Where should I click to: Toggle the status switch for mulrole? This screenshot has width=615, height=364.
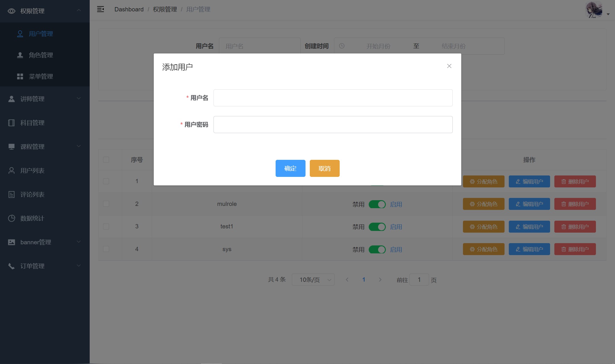point(377,204)
